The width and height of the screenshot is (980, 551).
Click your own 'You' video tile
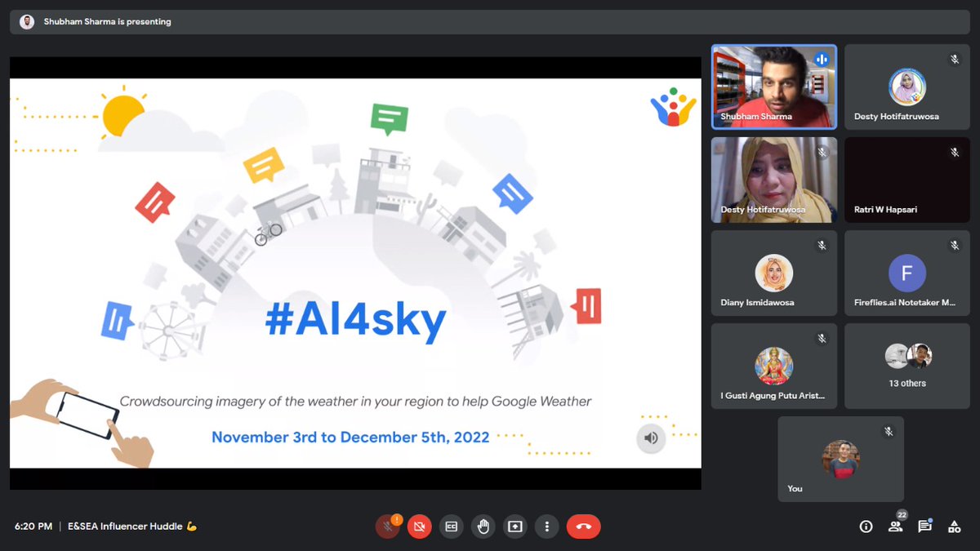tap(840, 459)
